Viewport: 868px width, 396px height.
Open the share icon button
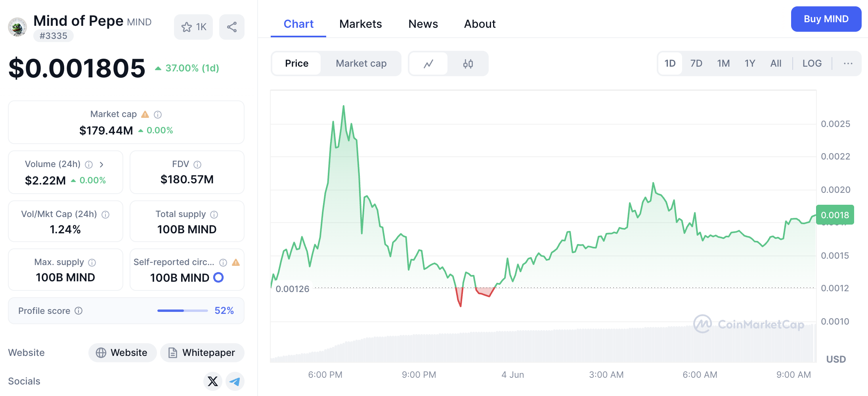[x=232, y=27]
